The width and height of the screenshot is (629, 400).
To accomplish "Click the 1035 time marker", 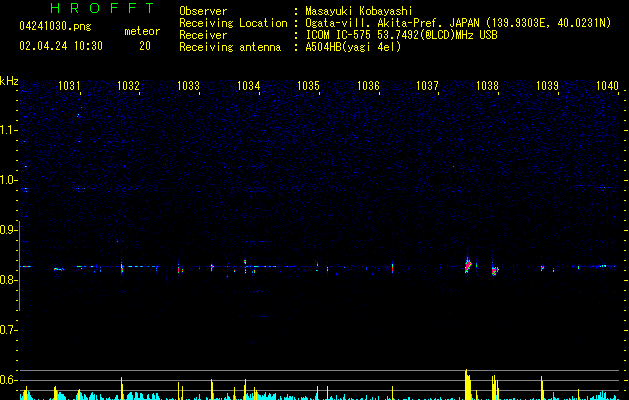I will 308,86.
